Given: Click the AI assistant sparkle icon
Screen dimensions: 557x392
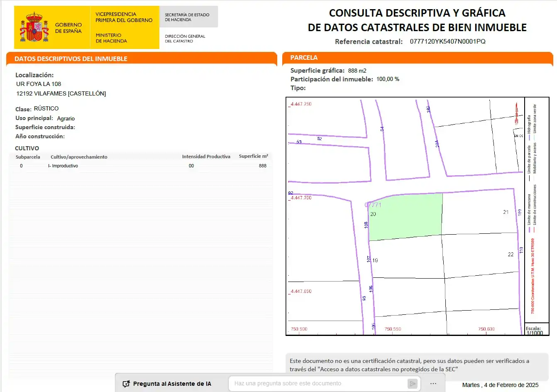Looking at the screenshot, I should (126, 384).
